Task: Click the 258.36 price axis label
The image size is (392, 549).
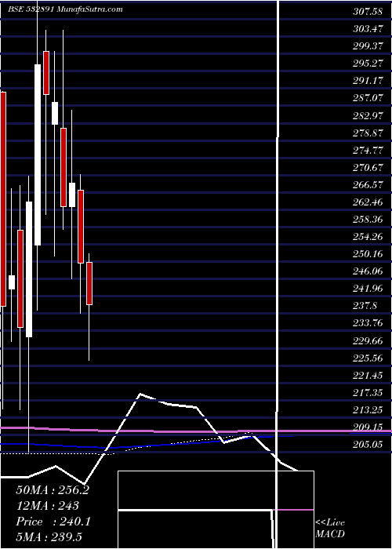Action: tap(367, 219)
